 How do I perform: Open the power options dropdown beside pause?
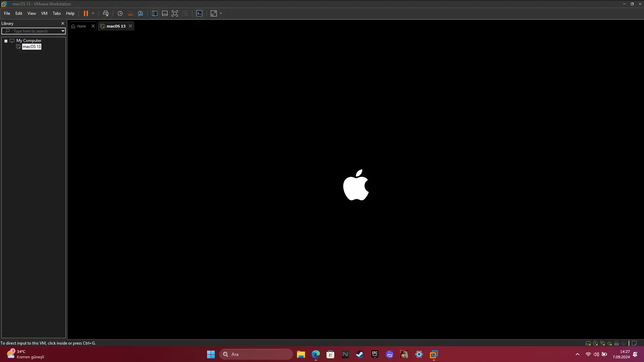tap(93, 13)
